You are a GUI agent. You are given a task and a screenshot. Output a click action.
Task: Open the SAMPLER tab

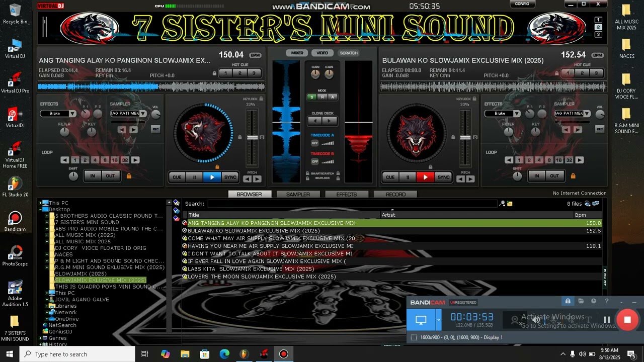tap(298, 194)
